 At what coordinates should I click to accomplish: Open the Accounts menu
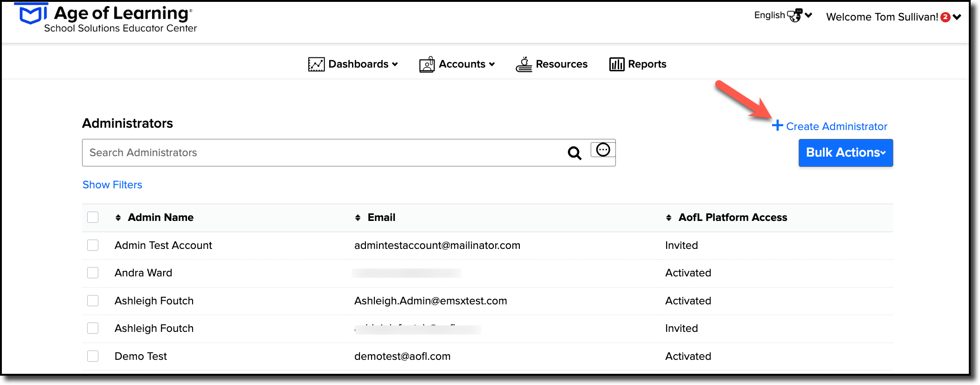click(457, 64)
